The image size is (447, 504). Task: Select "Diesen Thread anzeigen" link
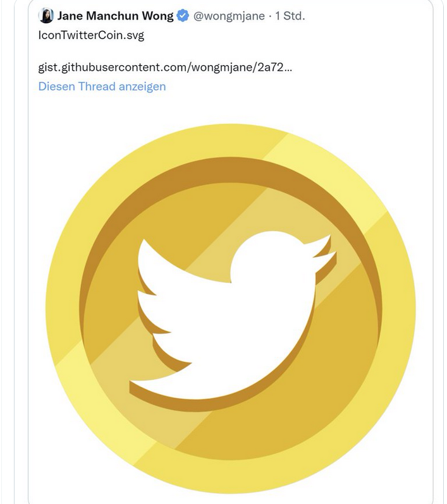tap(102, 87)
